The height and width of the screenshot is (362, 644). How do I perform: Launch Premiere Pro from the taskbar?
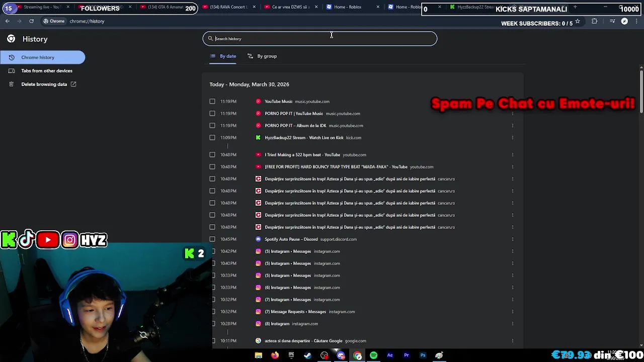(x=406, y=355)
